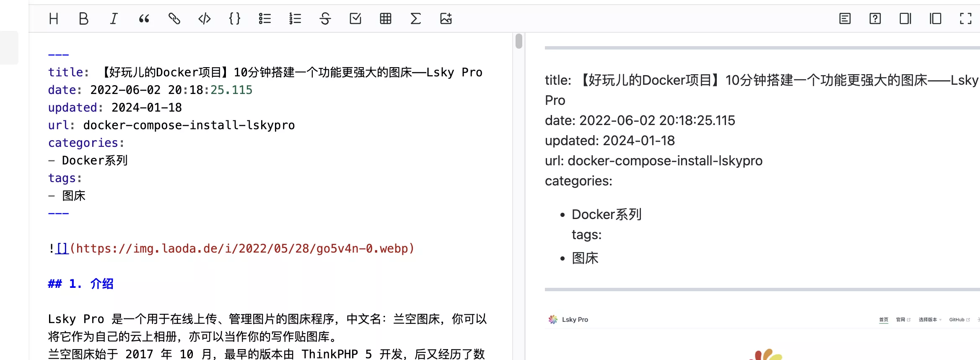Insert a block quote
The width and height of the screenshot is (980, 360).
[144, 18]
